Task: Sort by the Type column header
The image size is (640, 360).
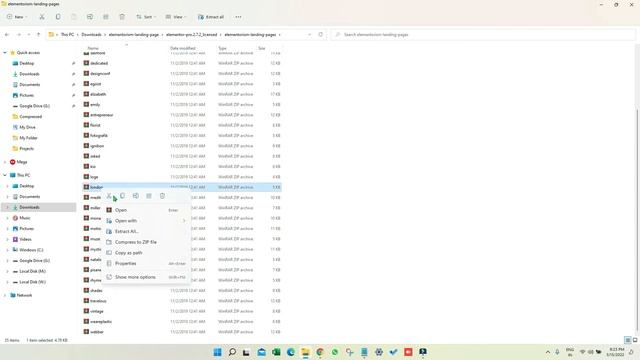Action: [x=222, y=48]
